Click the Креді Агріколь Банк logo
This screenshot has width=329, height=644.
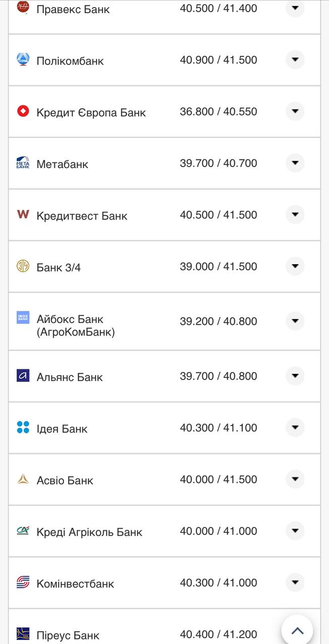click(23, 531)
